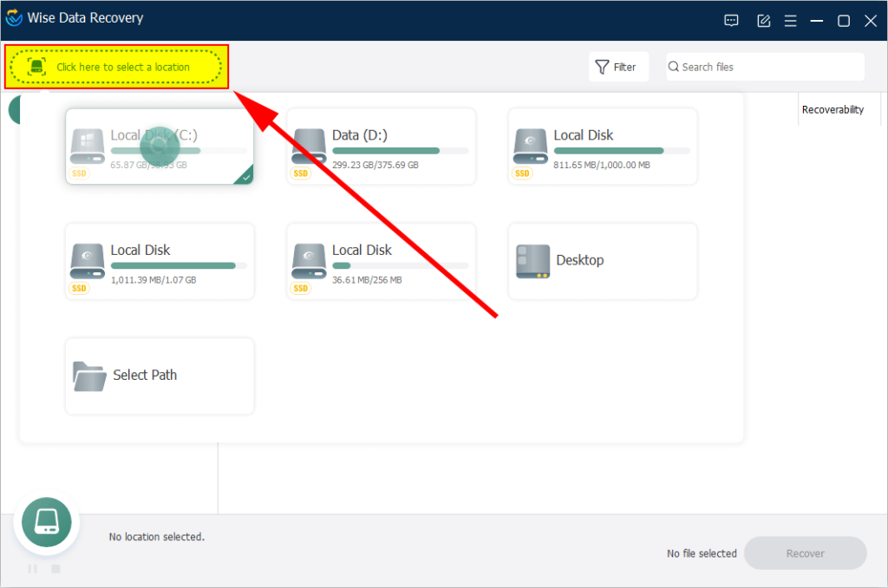This screenshot has width=888, height=588.
Task: Click the Wise Data Recovery logo icon
Action: (14, 18)
